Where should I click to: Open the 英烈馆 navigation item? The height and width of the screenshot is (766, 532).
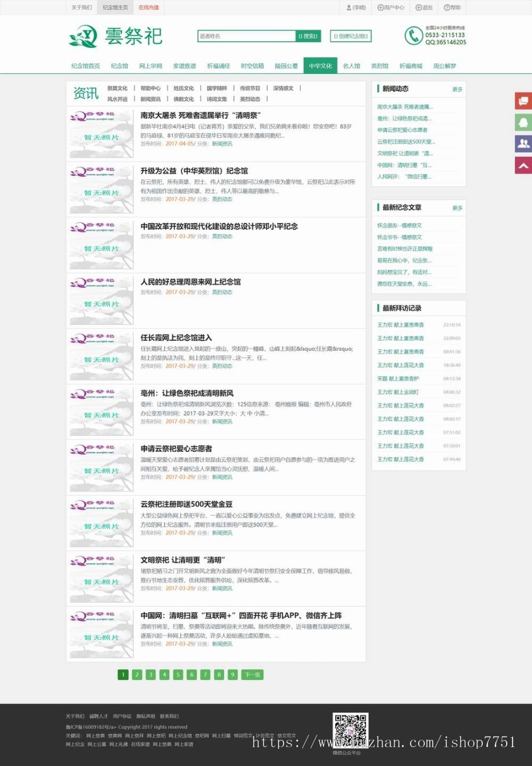tap(379, 66)
